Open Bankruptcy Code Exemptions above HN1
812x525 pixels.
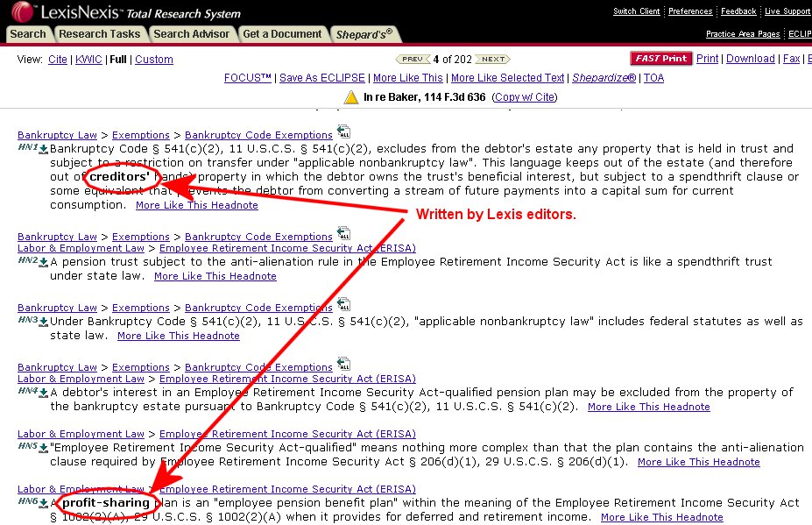tap(258, 135)
